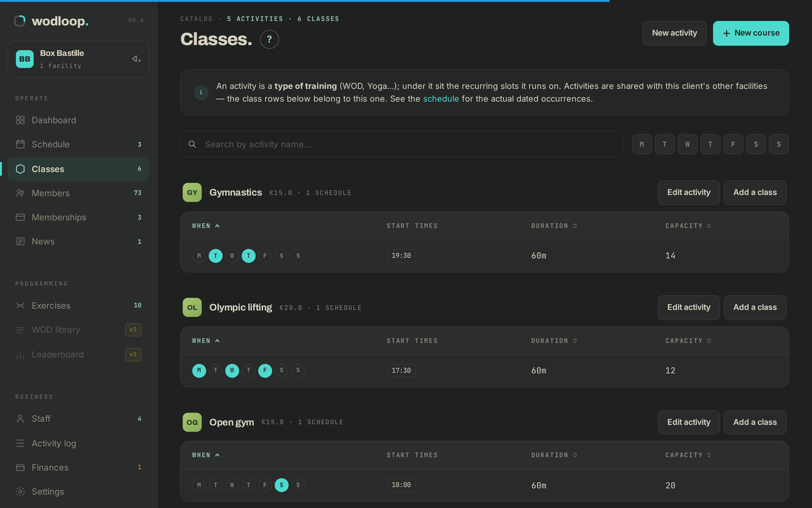Screen dimensions: 812x508
Task: Click the BB Box Bastille avatar
Action: pos(25,59)
